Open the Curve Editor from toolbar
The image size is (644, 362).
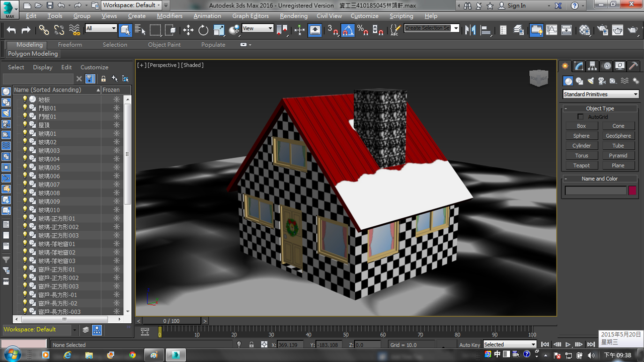coord(552,30)
